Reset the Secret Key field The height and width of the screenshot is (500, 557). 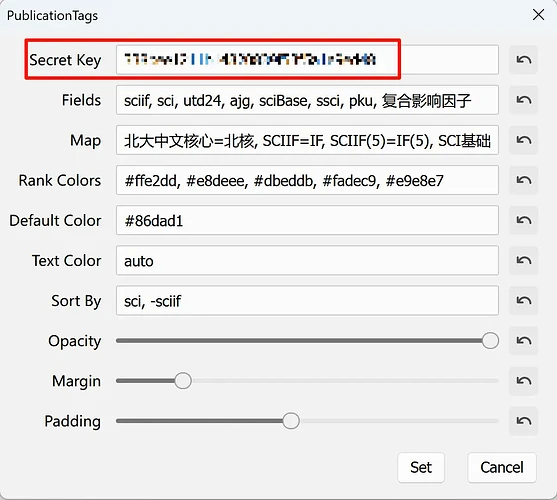tap(523, 60)
